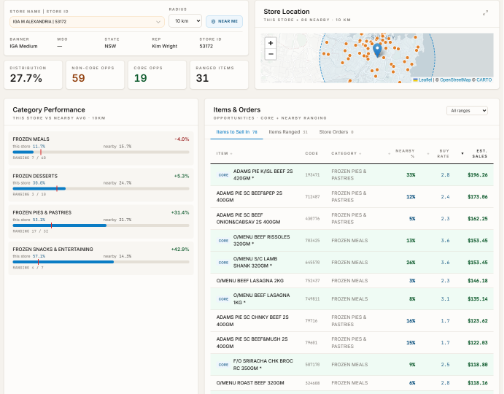Click the 33% nearby value for ADAMS K/ISL BEEF
504x394 pixels.
(411, 175)
